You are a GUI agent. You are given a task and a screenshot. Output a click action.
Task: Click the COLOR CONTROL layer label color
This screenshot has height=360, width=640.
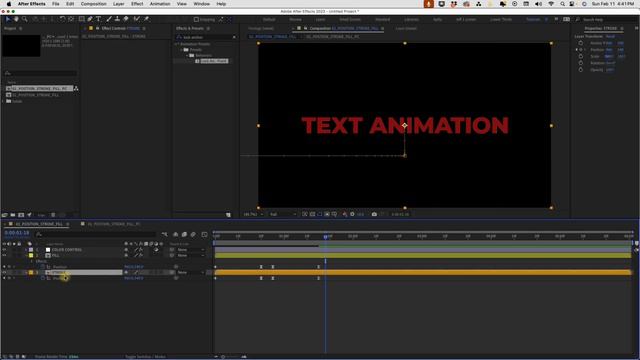(31, 249)
